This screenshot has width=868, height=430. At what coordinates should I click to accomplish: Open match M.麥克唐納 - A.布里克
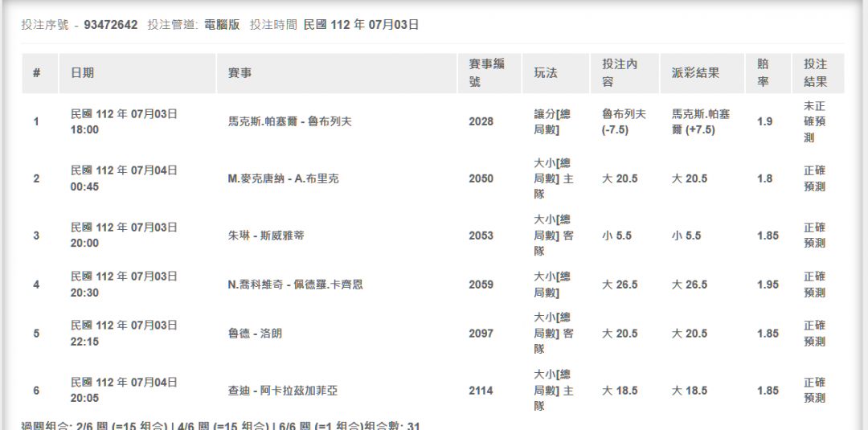tap(283, 178)
